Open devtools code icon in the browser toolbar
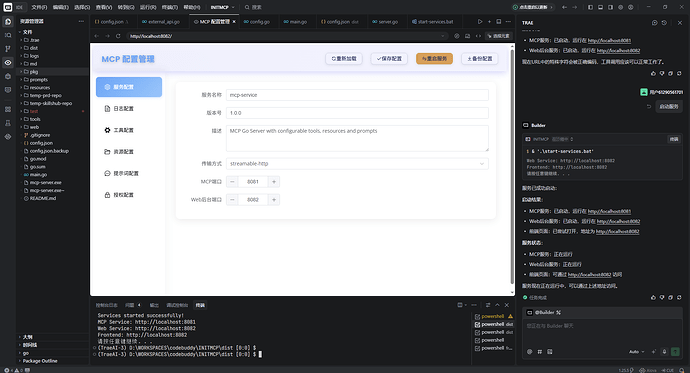This screenshot has width=690, height=373. [478, 36]
